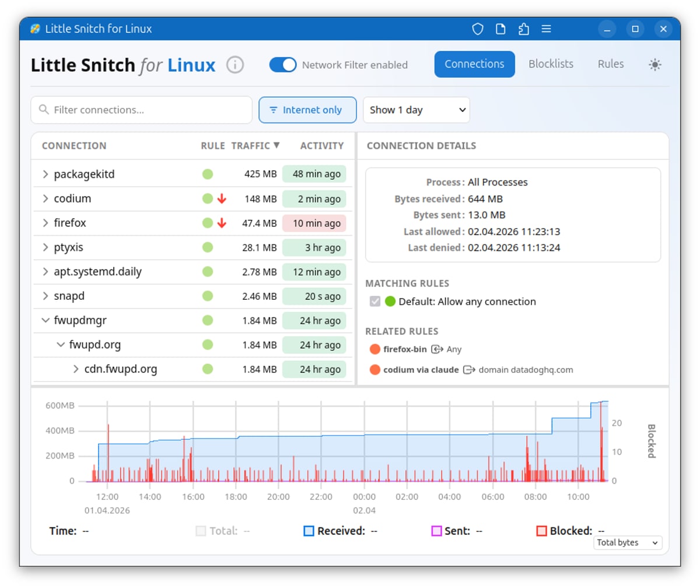Viewport: 700px width, 588px height.
Task: Click the 00:00 time label on the chart axis
Action: pos(364,496)
